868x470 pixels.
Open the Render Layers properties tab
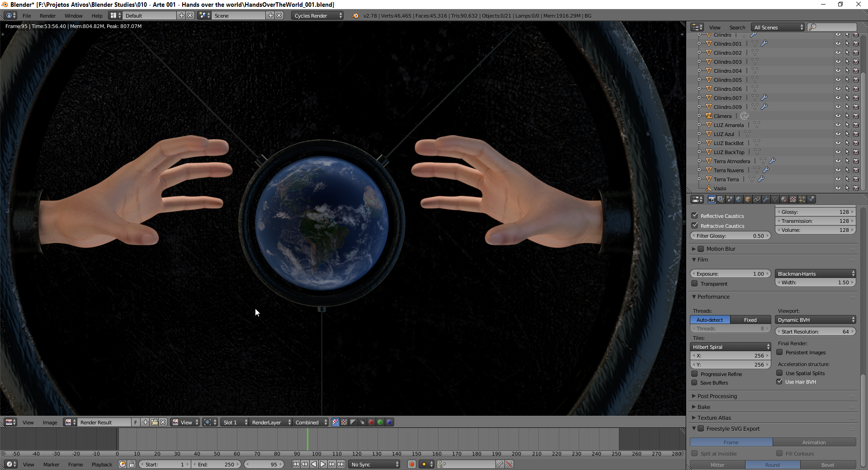721,199
